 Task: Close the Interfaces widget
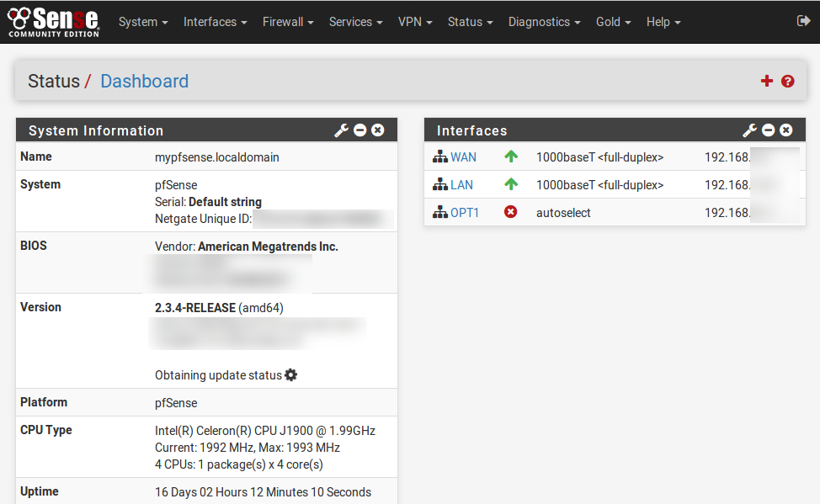(x=786, y=130)
